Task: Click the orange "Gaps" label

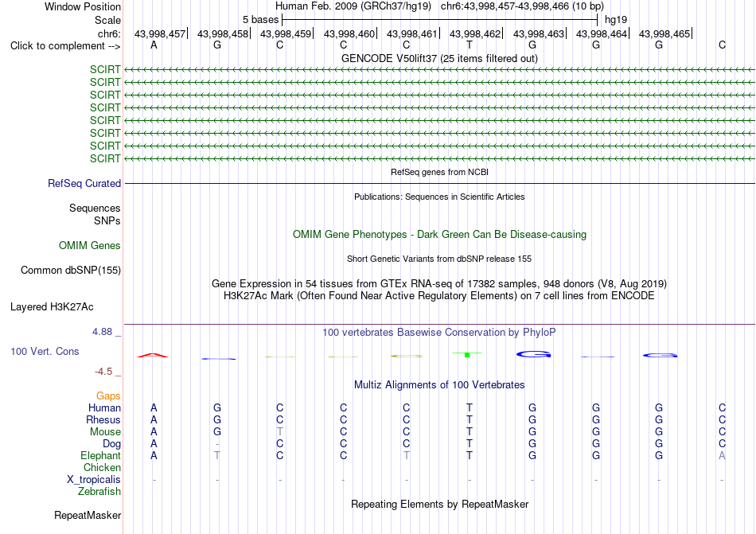Action: point(108,396)
